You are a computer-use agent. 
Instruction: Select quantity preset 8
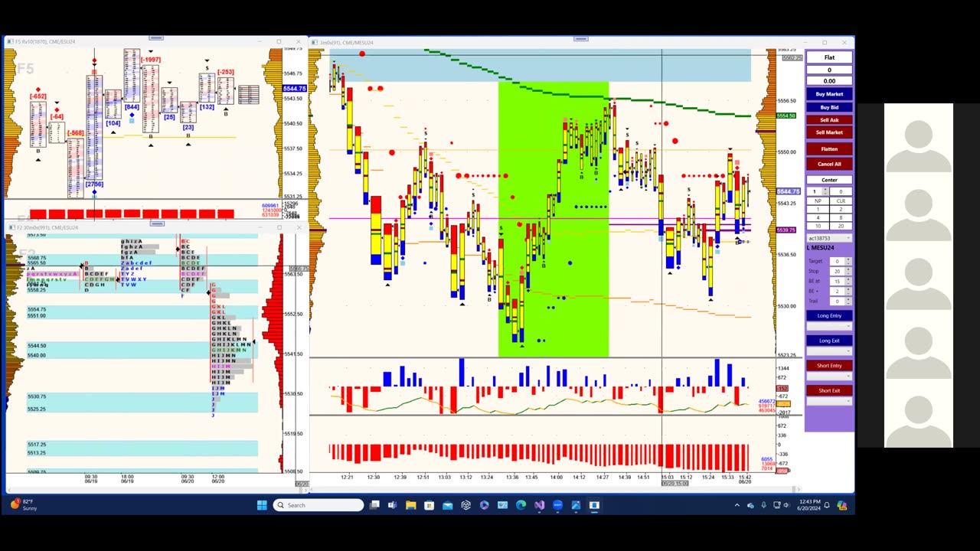click(x=841, y=217)
